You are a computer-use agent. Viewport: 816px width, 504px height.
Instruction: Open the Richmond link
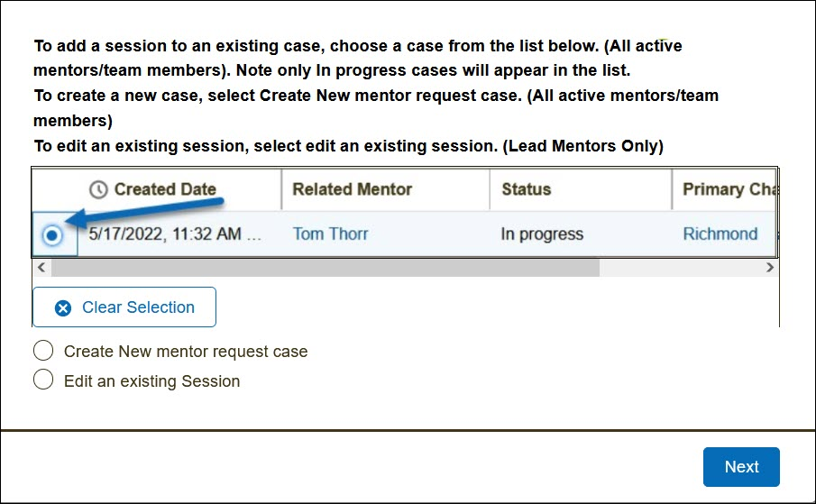720,234
